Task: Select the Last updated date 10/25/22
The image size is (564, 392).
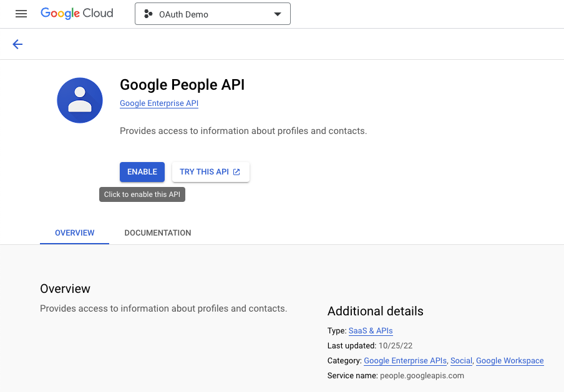Action: [x=396, y=346]
